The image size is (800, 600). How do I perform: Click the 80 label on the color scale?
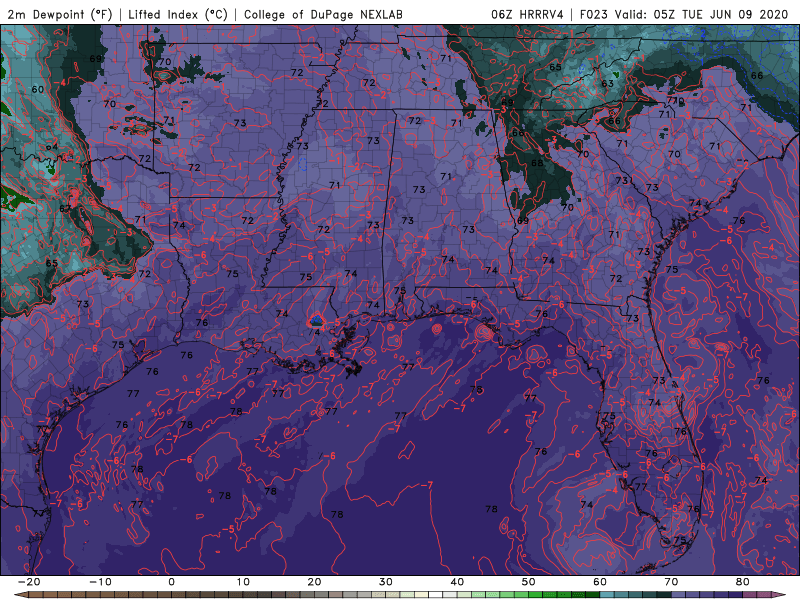click(743, 582)
